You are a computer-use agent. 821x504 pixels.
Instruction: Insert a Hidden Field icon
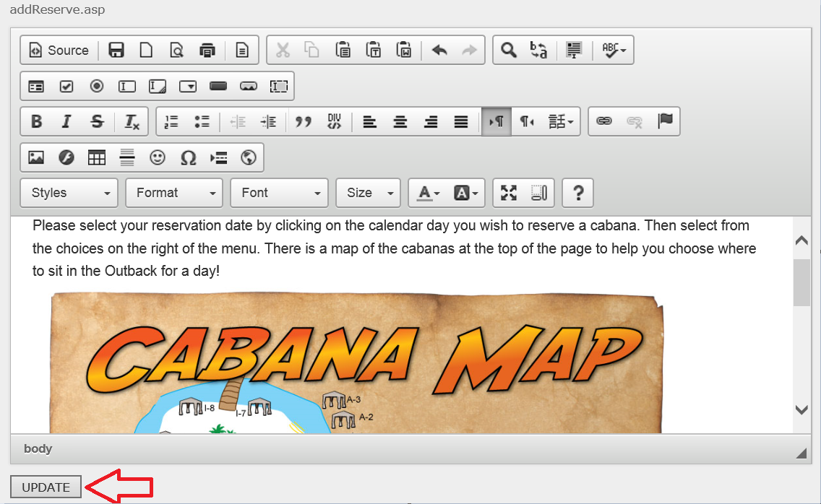[279, 87]
